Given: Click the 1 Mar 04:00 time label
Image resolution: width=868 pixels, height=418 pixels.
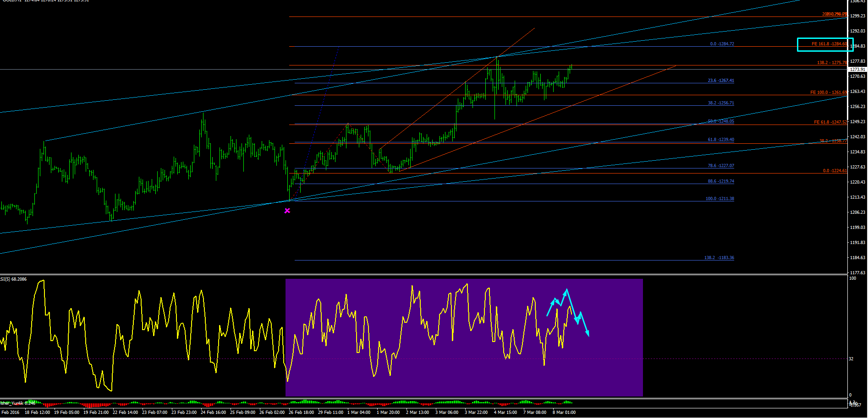Looking at the screenshot, I should 359,413.
